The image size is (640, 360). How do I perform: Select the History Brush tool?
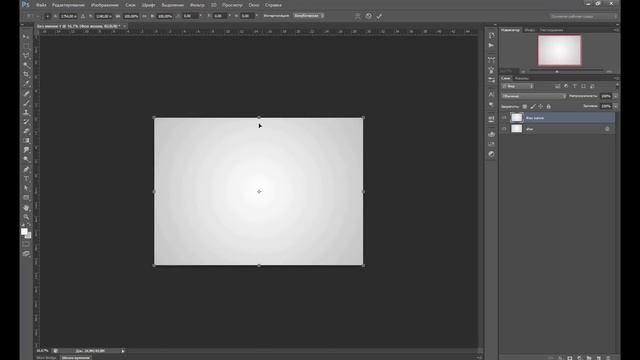click(26, 122)
